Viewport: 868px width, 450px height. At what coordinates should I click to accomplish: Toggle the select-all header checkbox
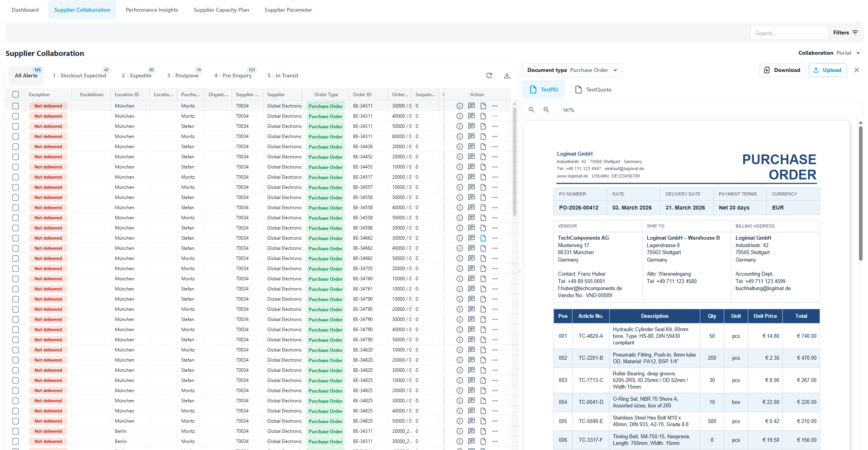point(16,94)
